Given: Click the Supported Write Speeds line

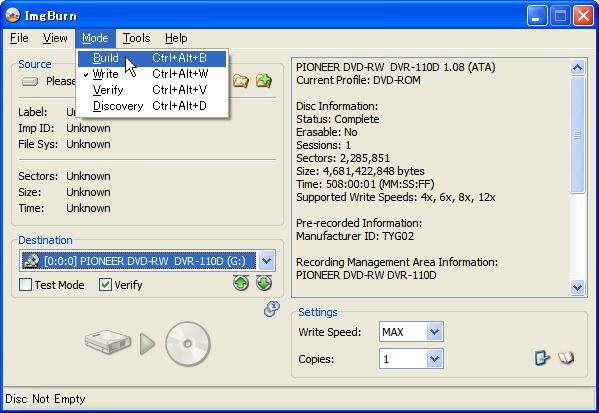Looking at the screenshot, I should (x=396, y=197).
